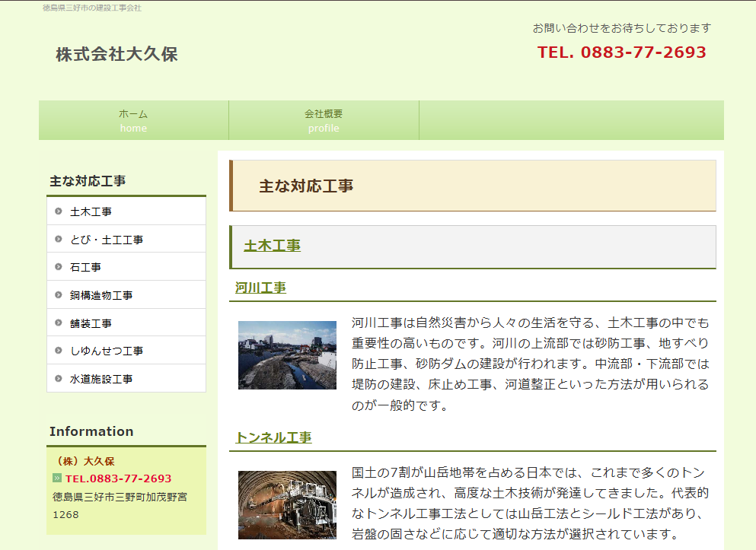Open the トンネル工事 heading link
756x550 pixels.
273,437
